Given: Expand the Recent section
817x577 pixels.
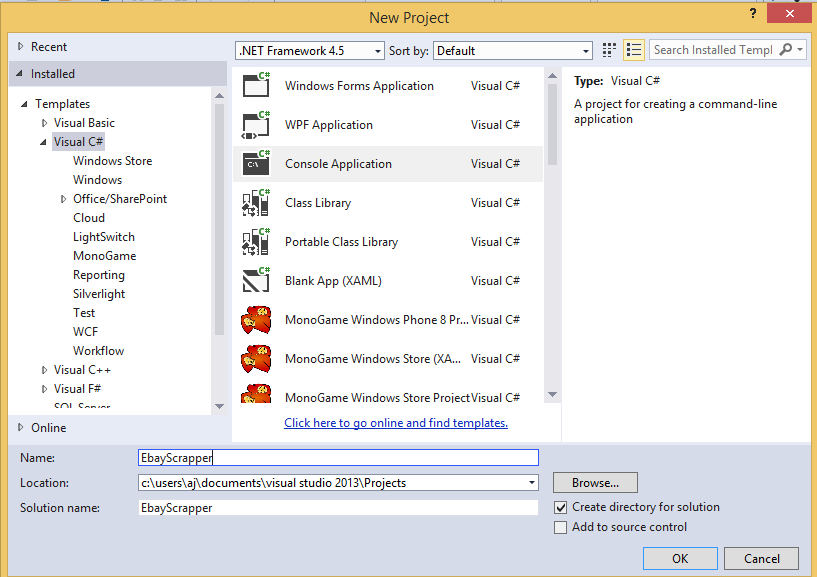Looking at the screenshot, I should pyautogui.click(x=20, y=46).
